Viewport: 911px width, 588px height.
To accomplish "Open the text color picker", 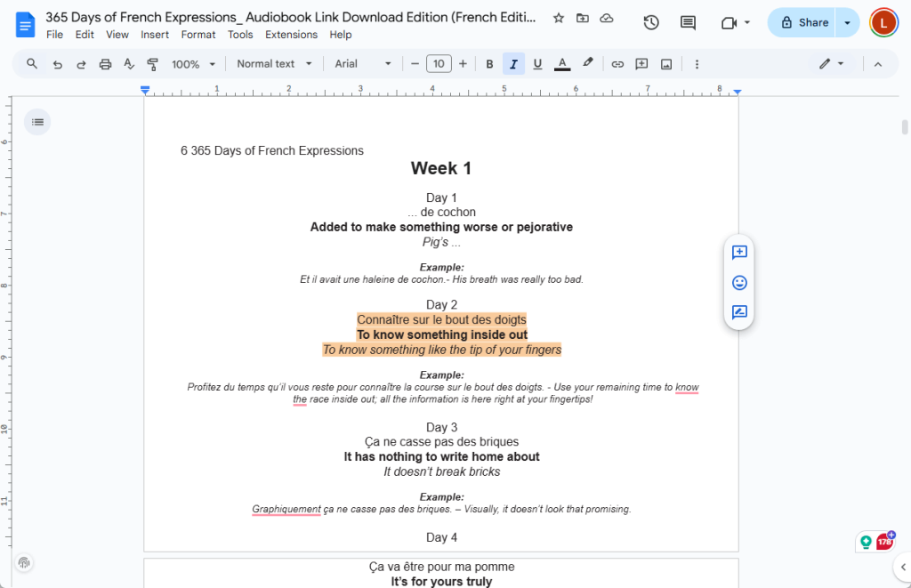I will click(564, 63).
